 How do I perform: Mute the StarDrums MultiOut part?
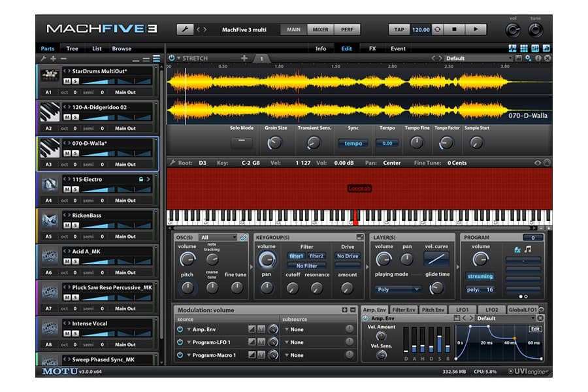coord(66,81)
